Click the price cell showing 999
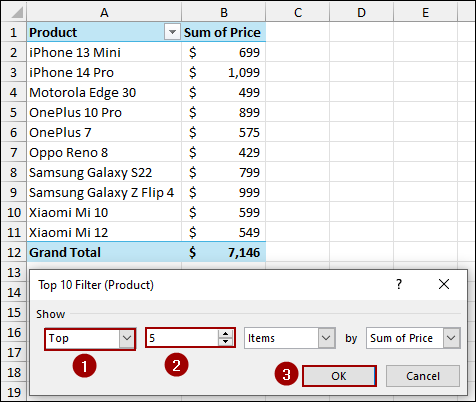This screenshot has height=402, width=476. 224,192
